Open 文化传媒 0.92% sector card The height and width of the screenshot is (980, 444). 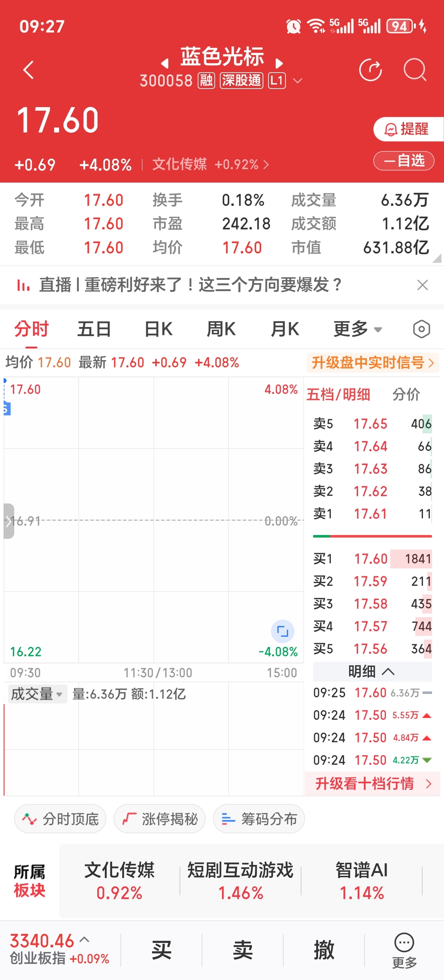pos(119,881)
